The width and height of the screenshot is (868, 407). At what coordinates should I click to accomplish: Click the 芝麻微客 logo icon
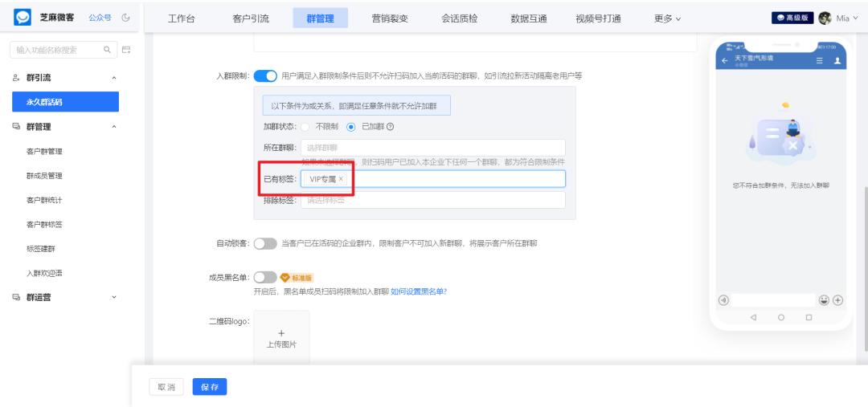click(23, 18)
